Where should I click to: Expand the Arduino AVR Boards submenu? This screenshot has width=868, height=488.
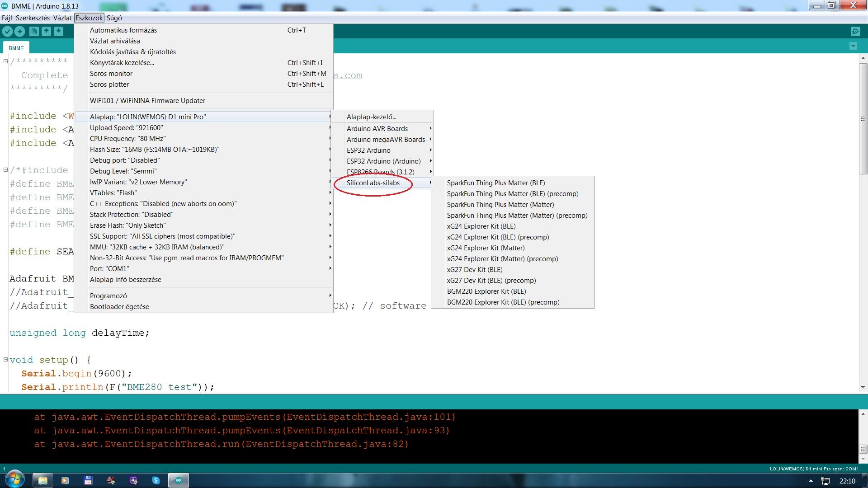(382, 128)
